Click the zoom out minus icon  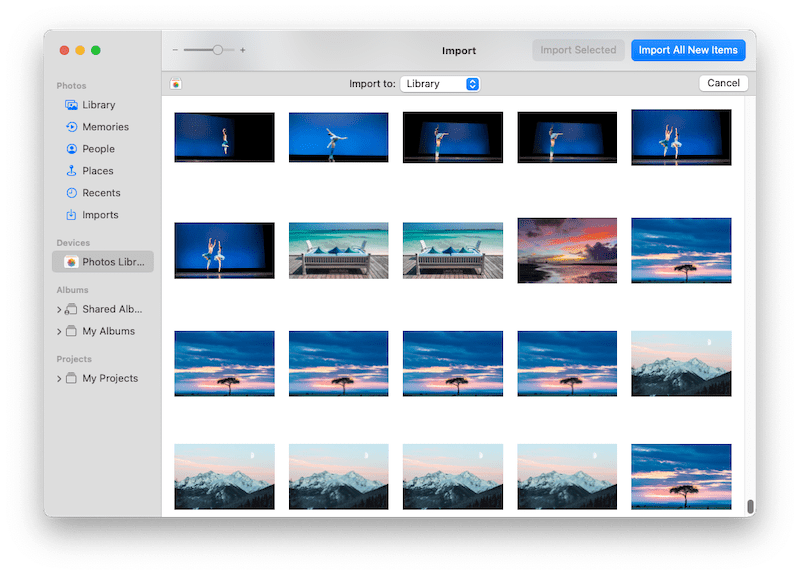(x=175, y=50)
